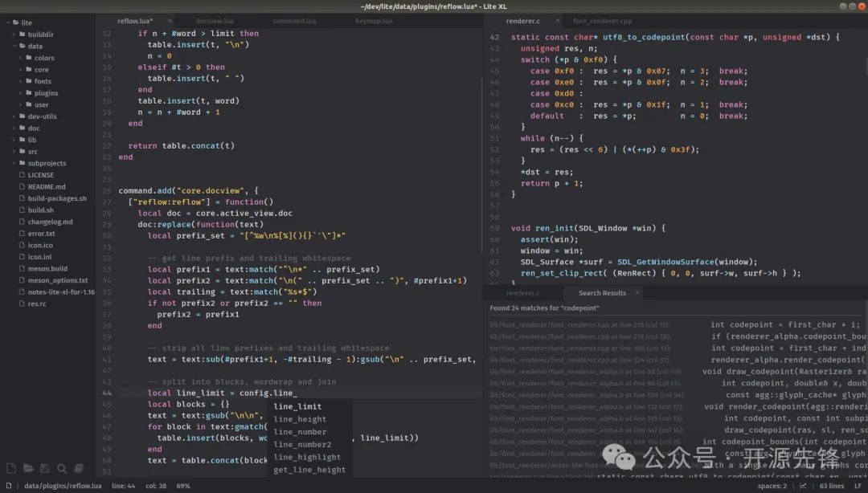Click '63 lines' in status bar
This screenshot has height=493, width=868.
coord(832,486)
